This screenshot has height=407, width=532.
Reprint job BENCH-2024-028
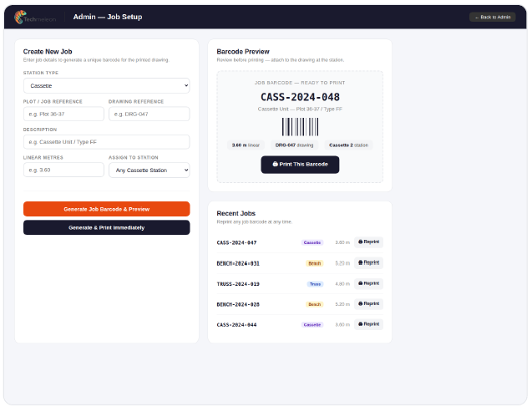coord(368,304)
